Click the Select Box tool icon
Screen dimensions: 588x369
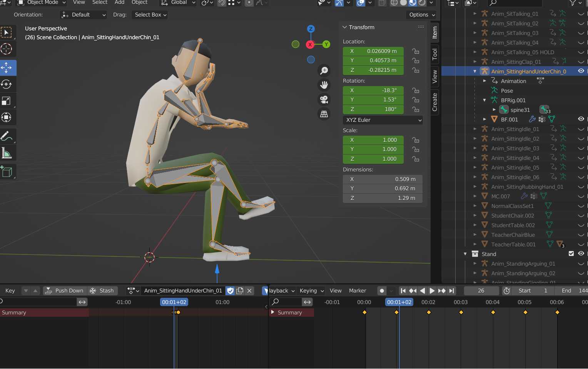tap(7, 32)
